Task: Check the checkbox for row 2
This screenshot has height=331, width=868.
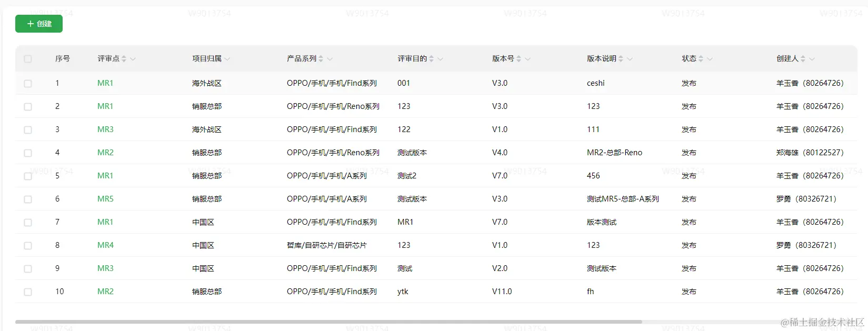Action: pyautogui.click(x=28, y=107)
